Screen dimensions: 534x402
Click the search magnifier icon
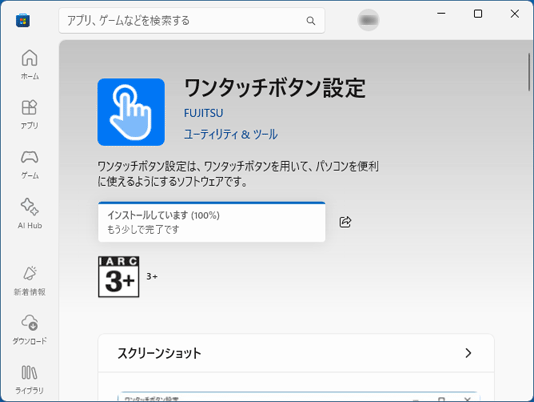[x=311, y=21]
